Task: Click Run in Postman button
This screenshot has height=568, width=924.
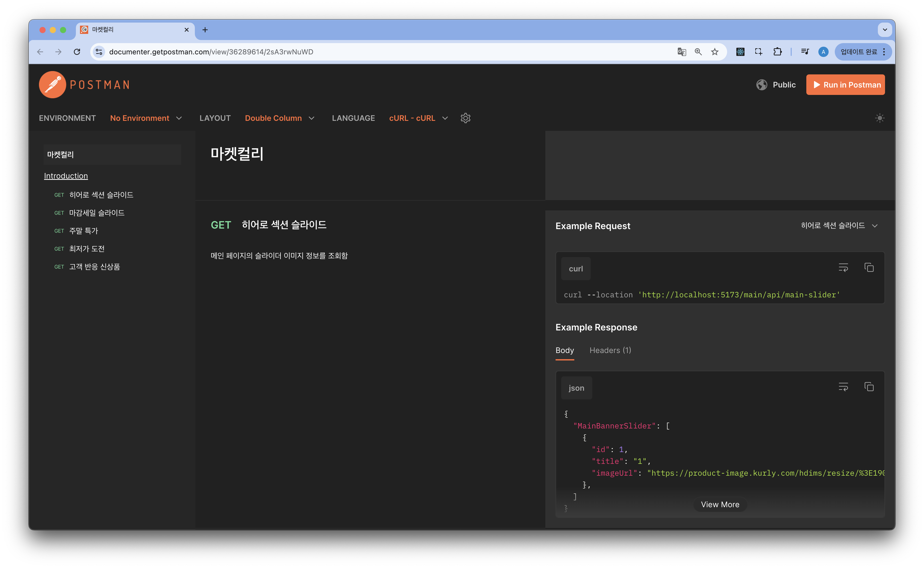Action: click(845, 85)
